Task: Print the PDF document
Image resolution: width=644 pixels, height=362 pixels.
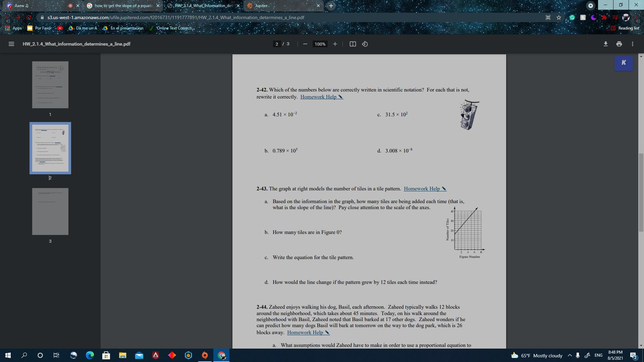Action: pyautogui.click(x=619, y=44)
